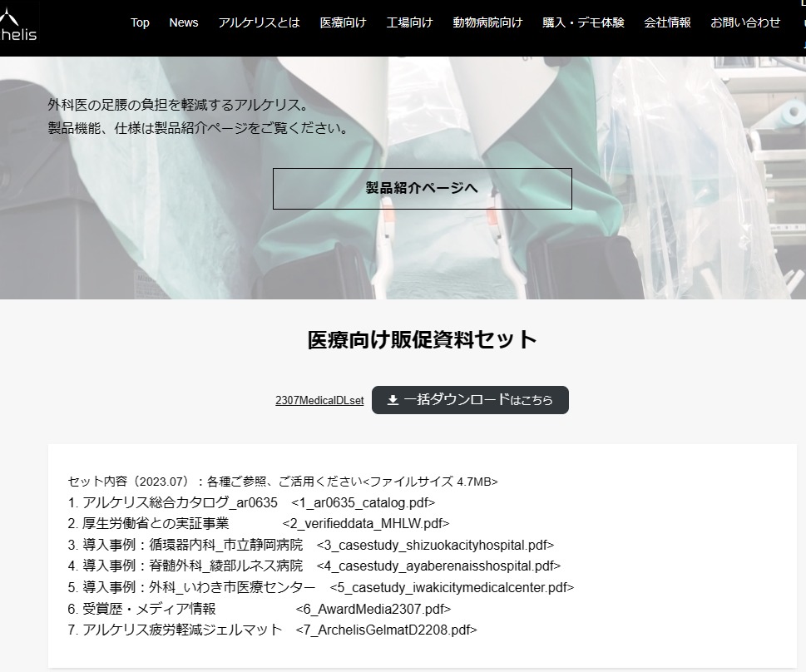Click the heading 医療向け販促資料セット
This screenshot has width=806, height=672.
coord(422,340)
